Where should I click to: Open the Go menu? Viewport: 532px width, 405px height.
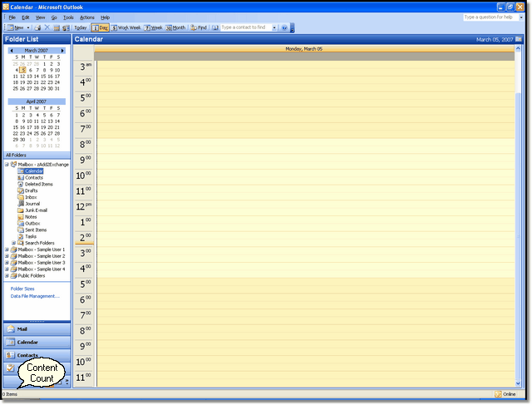coord(54,17)
